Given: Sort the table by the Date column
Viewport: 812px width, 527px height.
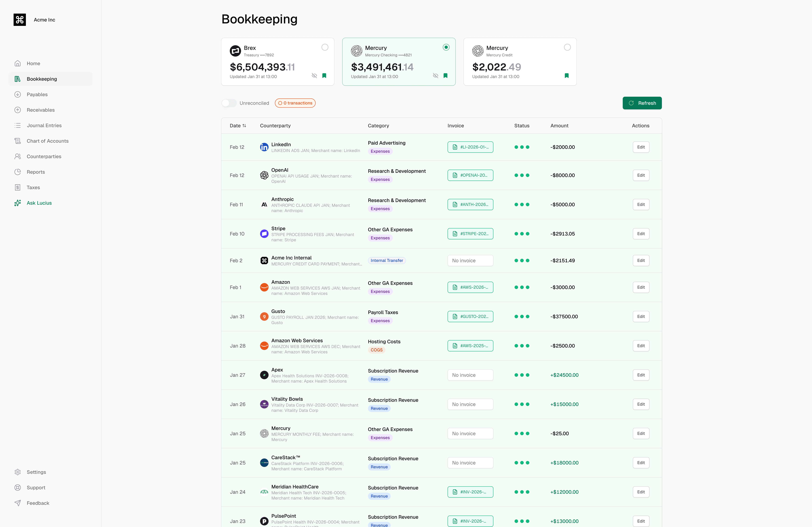Looking at the screenshot, I should pos(238,126).
